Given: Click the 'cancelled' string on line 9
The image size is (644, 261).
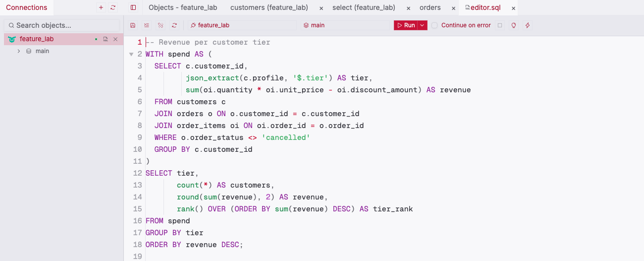Looking at the screenshot, I should click(x=286, y=137).
